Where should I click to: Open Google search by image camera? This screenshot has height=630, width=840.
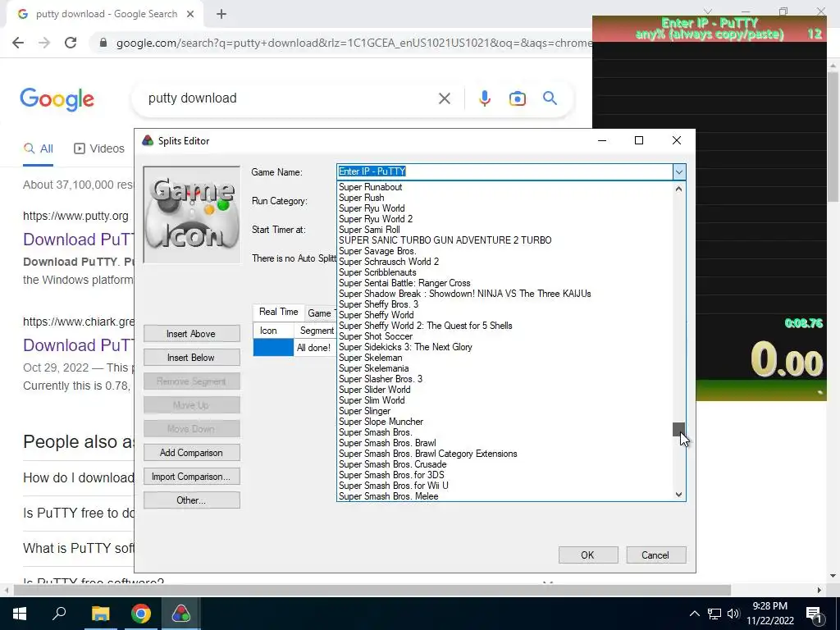517,98
